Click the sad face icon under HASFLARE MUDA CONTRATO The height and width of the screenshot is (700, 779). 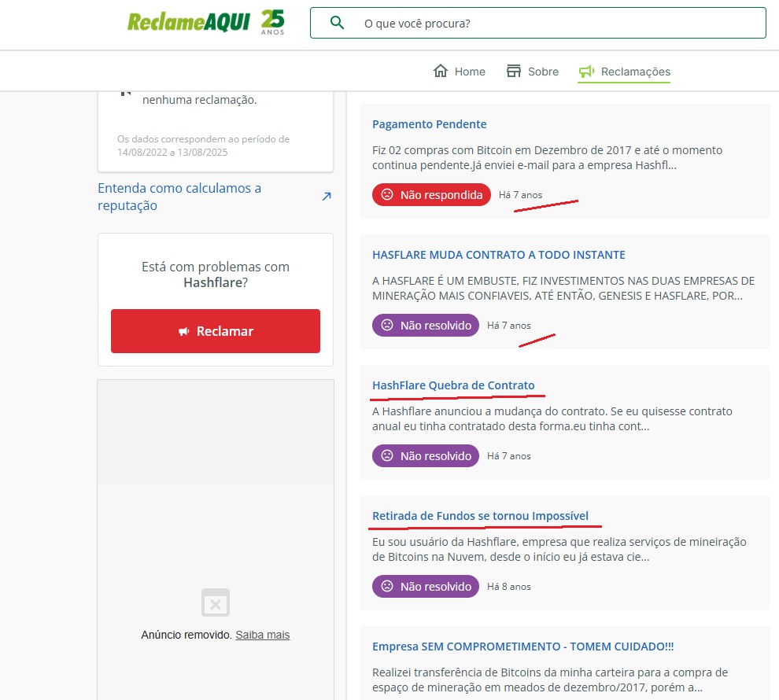click(x=387, y=325)
